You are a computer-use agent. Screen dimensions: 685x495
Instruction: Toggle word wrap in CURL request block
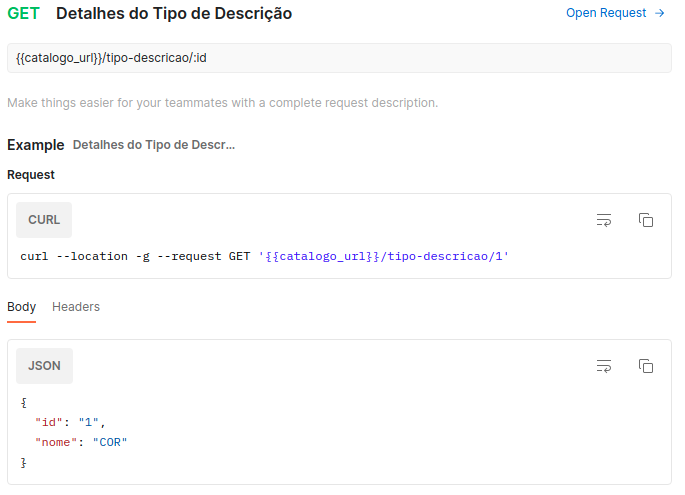(604, 220)
